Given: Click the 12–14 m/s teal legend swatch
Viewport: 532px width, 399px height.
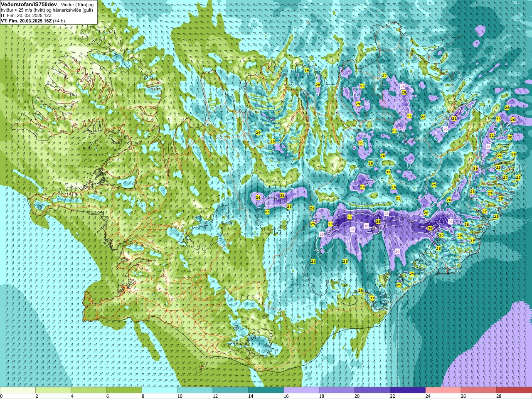Looking at the screenshot, I should pos(231,390).
